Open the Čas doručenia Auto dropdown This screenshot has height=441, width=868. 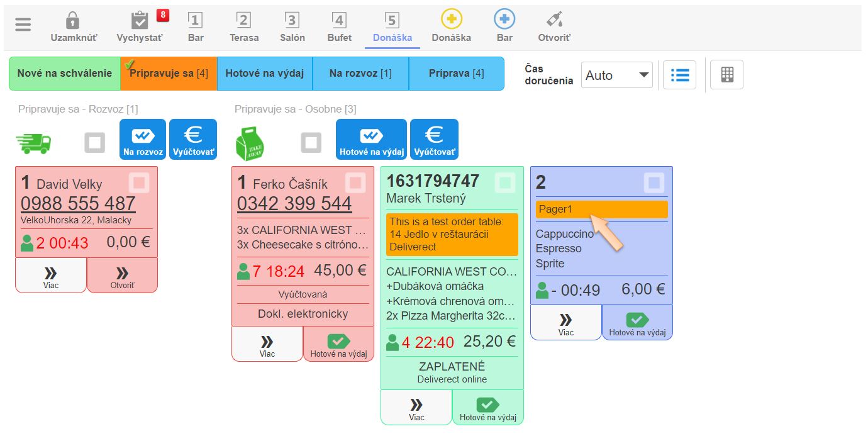[616, 75]
